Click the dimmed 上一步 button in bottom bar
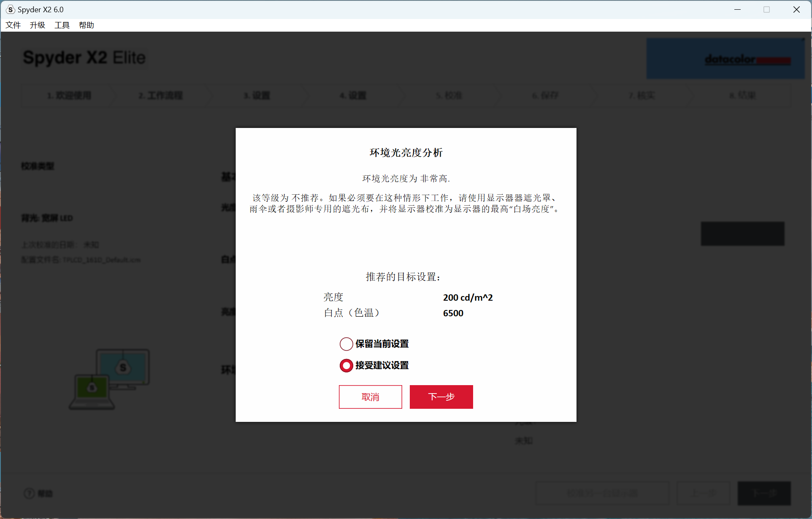Image resolution: width=812 pixels, height=519 pixels. point(704,493)
